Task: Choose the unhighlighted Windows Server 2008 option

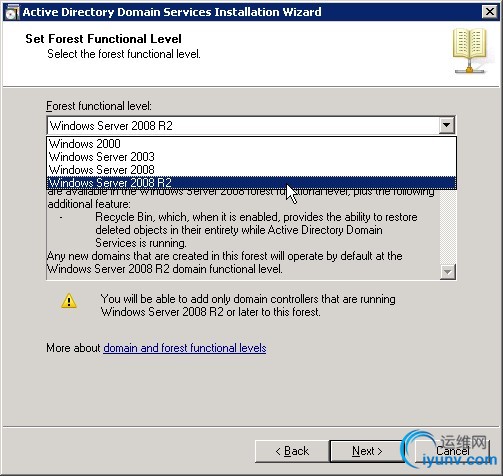Action: [x=251, y=170]
